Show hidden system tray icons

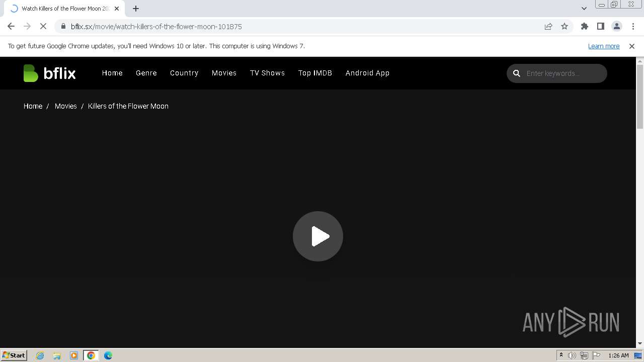[x=561, y=355]
